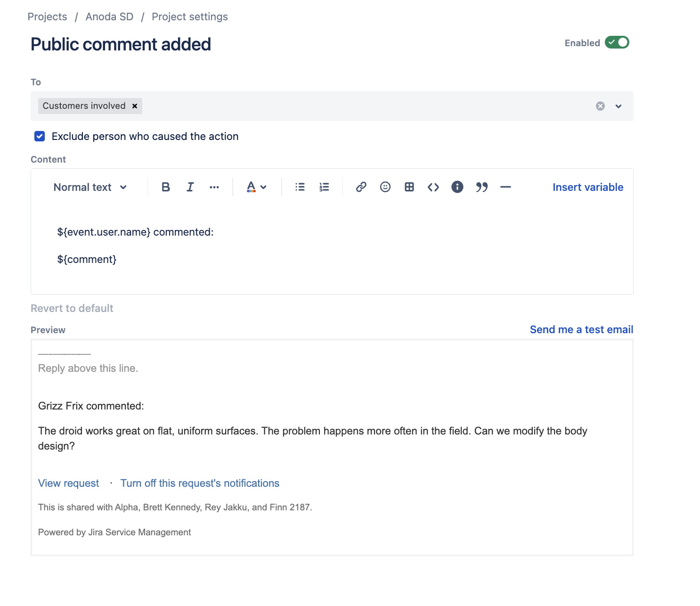Expand the To recipients dropdown
This screenshot has height=606, width=700.
click(x=619, y=106)
